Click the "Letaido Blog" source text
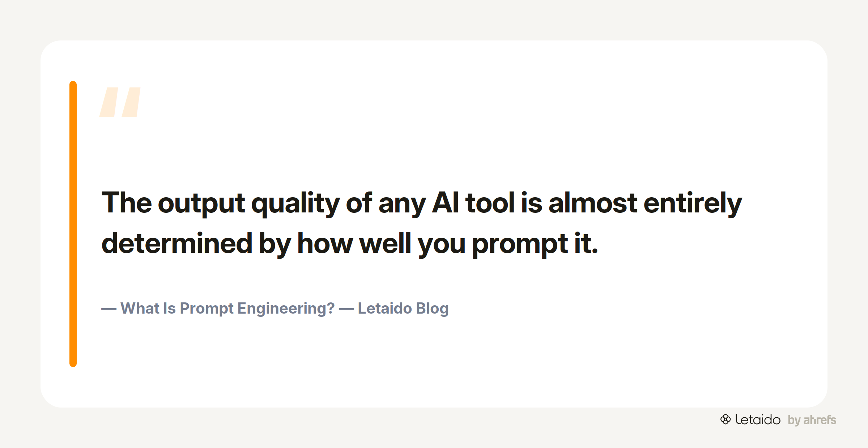Viewport: 868px width, 448px height. (403, 309)
